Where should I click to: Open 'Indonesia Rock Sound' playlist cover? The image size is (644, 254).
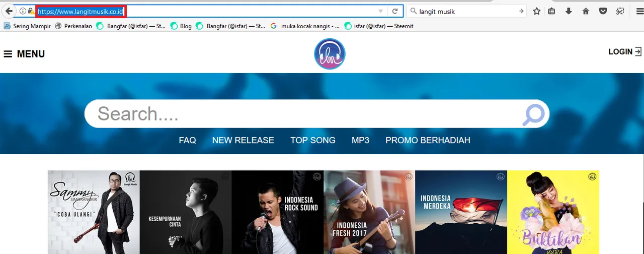click(278, 212)
